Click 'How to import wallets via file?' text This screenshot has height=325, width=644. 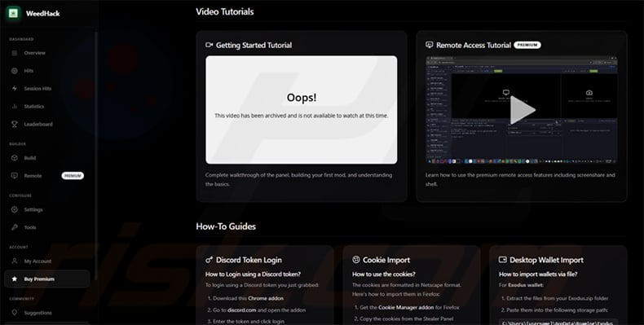(x=537, y=274)
